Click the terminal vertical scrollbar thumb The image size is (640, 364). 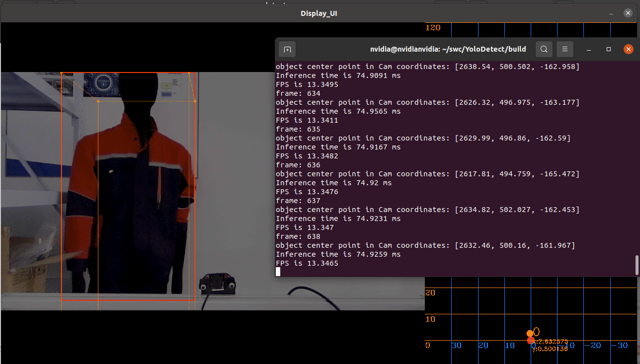(x=637, y=265)
